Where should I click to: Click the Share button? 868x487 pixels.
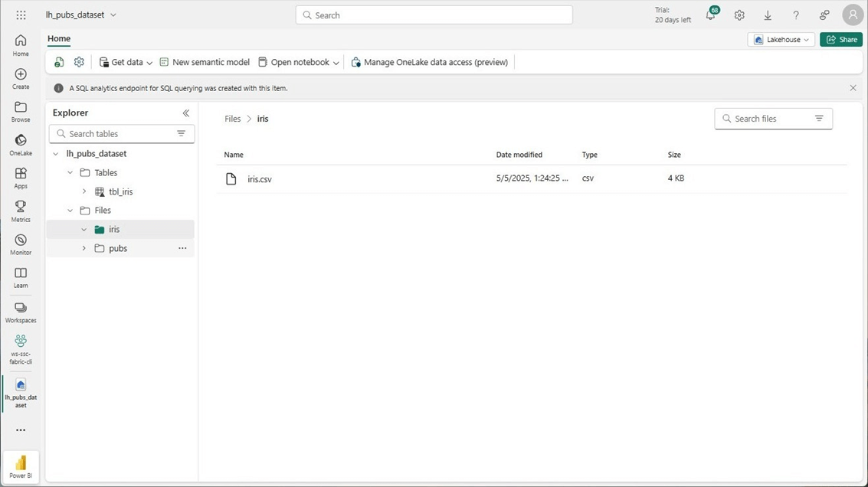pyautogui.click(x=841, y=39)
